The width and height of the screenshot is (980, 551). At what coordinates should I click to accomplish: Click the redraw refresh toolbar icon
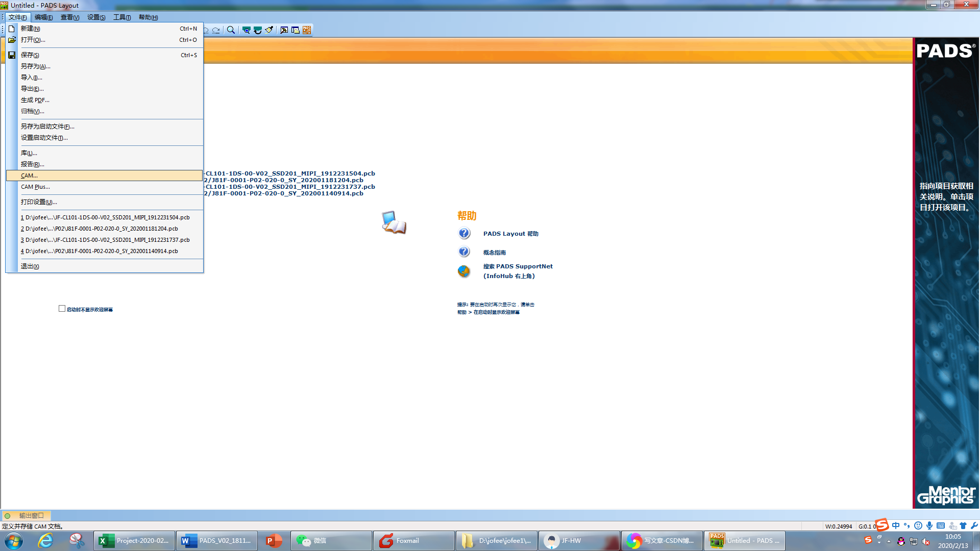point(258,30)
